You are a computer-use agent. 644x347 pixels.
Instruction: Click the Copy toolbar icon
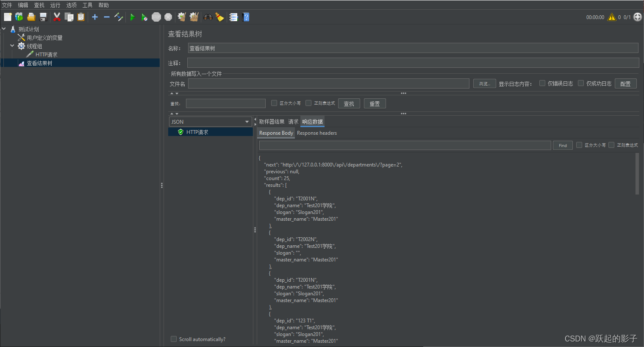pyautogui.click(x=69, y=17)
